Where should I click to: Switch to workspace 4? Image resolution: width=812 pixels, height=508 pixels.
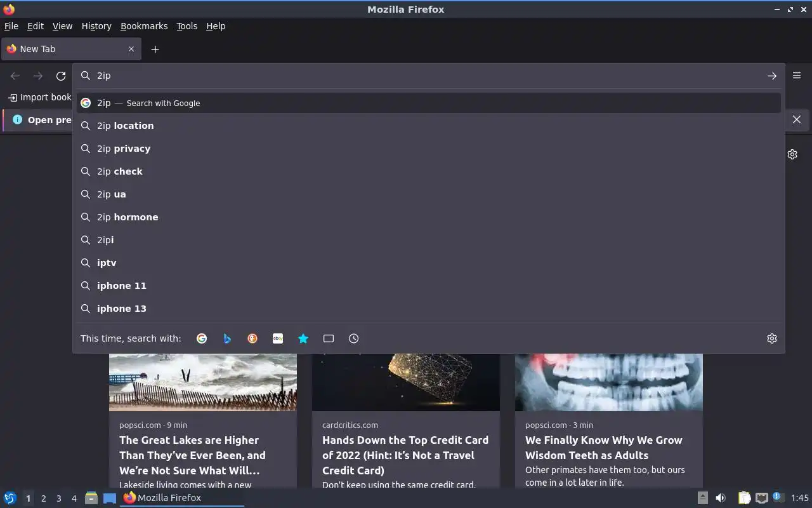point(74,498)
